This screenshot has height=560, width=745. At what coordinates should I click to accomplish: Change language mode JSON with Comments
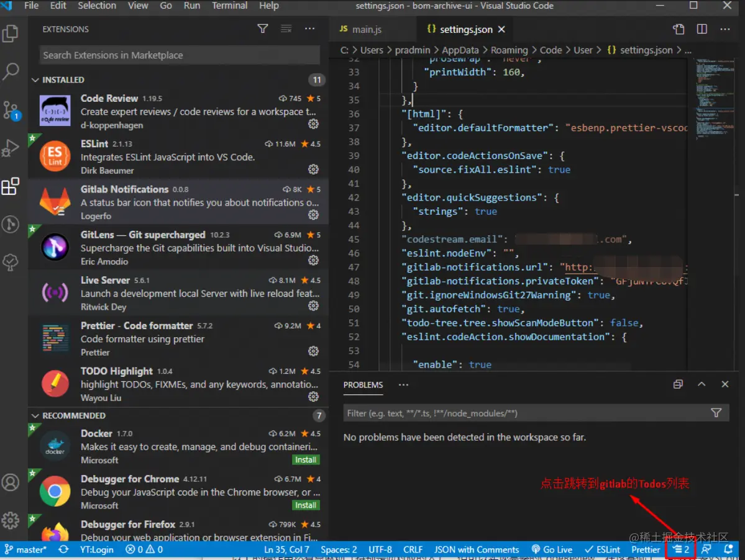tap(476, 549)
